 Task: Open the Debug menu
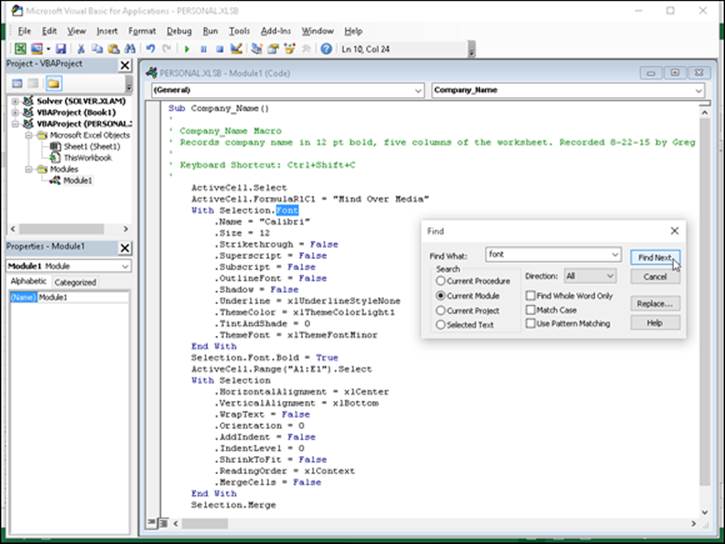[x=179, y=31]
